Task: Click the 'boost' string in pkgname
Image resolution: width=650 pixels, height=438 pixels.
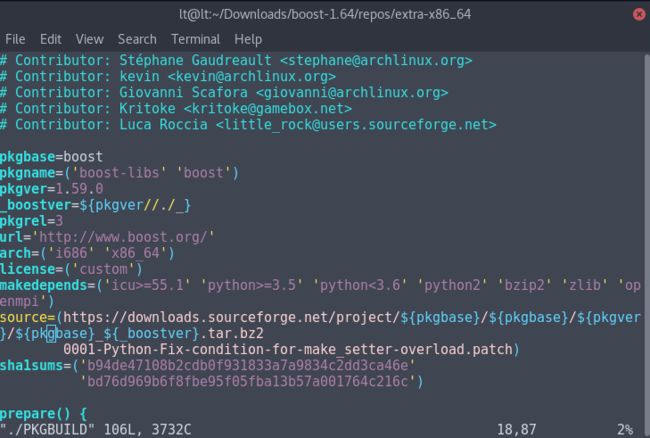Action: (x=204, y=173)
